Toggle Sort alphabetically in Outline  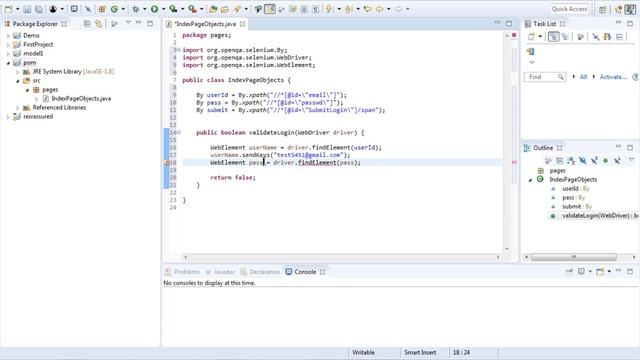pos(571,161)
